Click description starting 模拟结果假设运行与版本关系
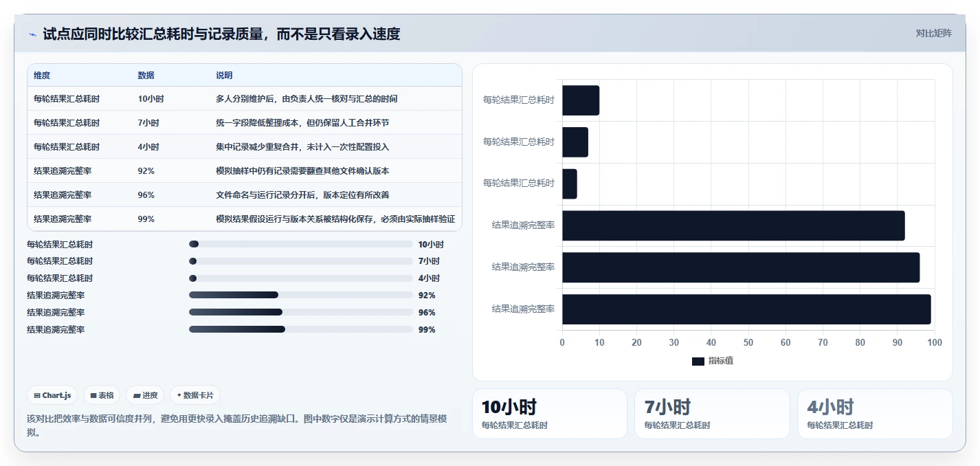Screen dimensions: 980x466 coord(335,219)
